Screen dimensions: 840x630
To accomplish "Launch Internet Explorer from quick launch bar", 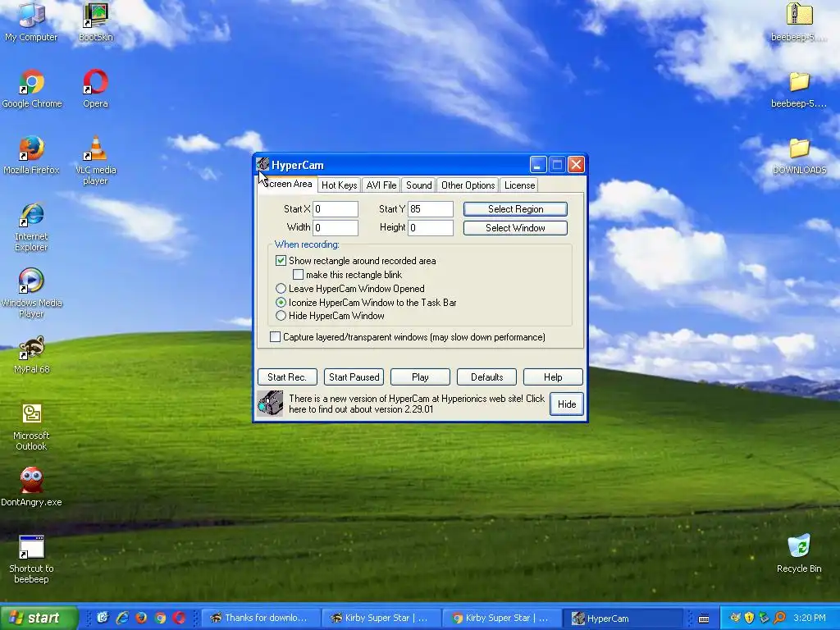I will click(x=122, y=618).
